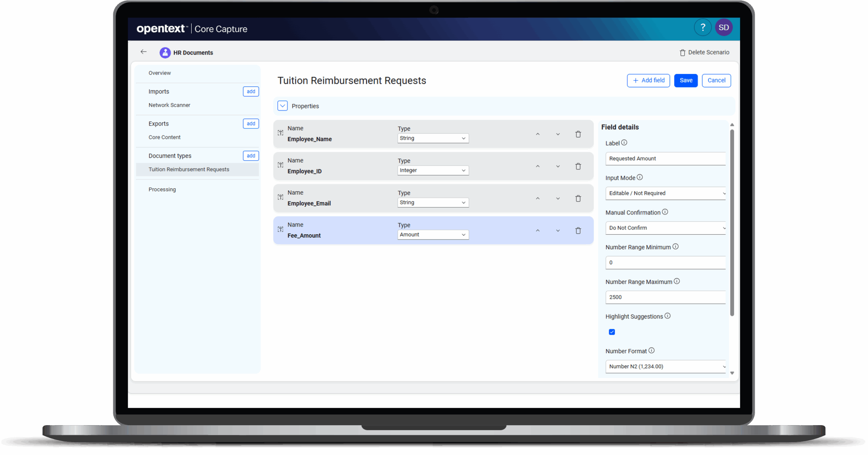Click the Employee_Email field type icon
Viewport: 868px width, 455px height.
pyautogui.click(x=280, y=197)
